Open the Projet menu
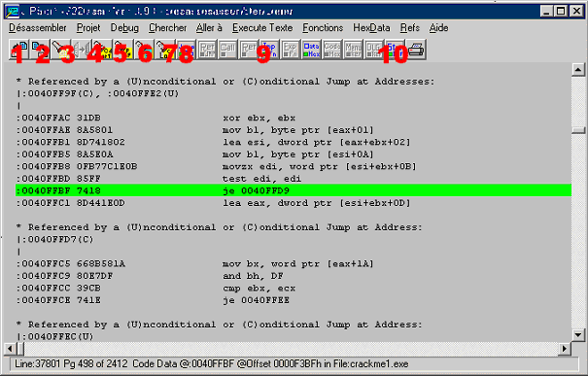This screenshot has height=376, width=588. [88, 28]
